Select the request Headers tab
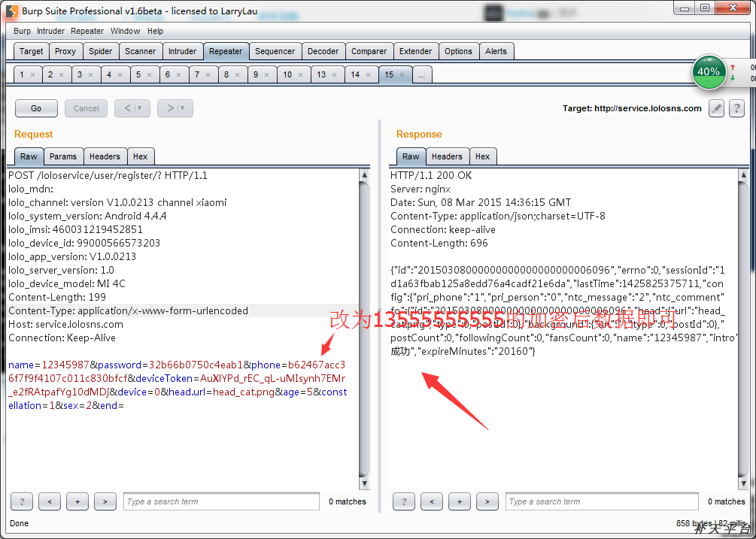Screen dimensions: 756x539 point(105,156)
